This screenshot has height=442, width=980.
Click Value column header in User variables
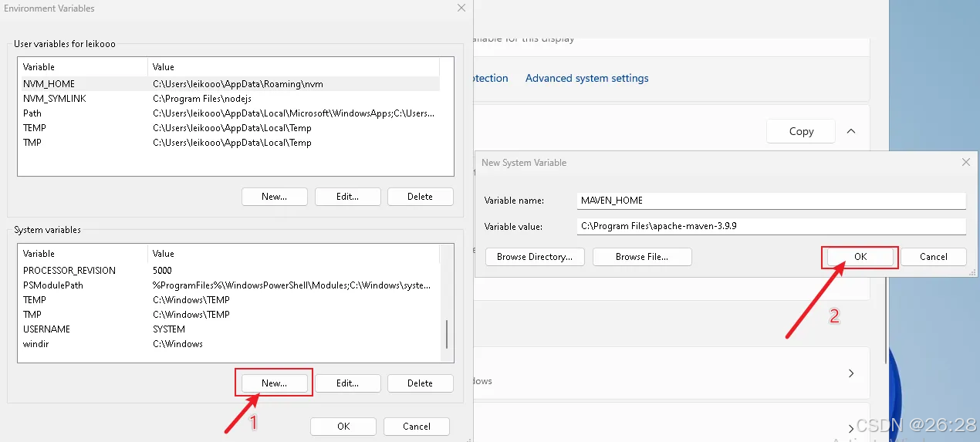click(x=293, y=67)
